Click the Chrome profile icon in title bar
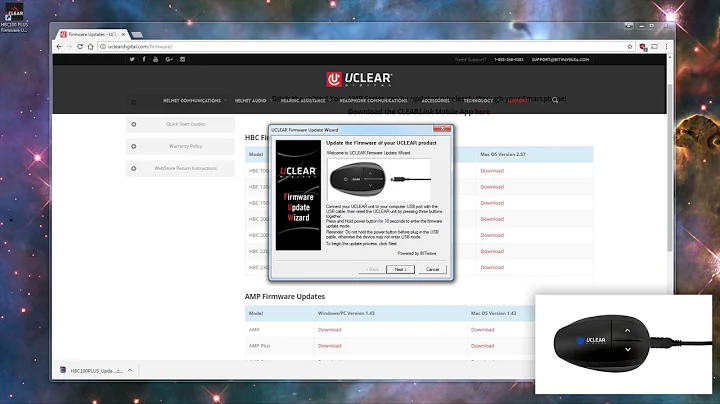The width and height of the screenshot is (720, 404). pos(629,26)
